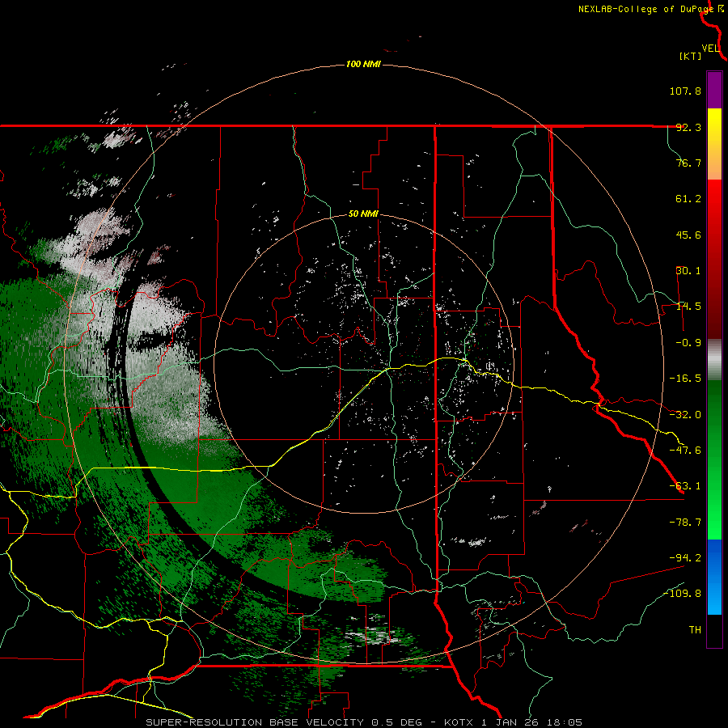Click the -16.5 legend value
Viewport: 728px width, 728px height.
pos(685,379)
